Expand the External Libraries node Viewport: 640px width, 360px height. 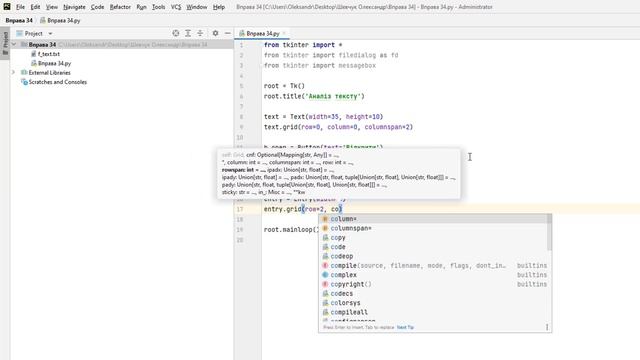(13, 73)
